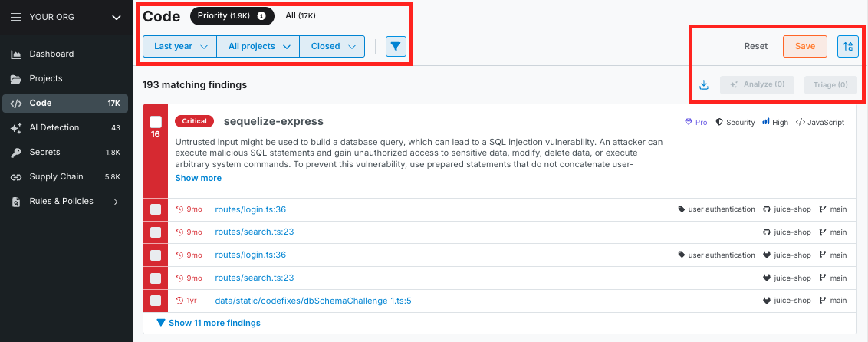Open the Closed status dropdown

[332, 46]
